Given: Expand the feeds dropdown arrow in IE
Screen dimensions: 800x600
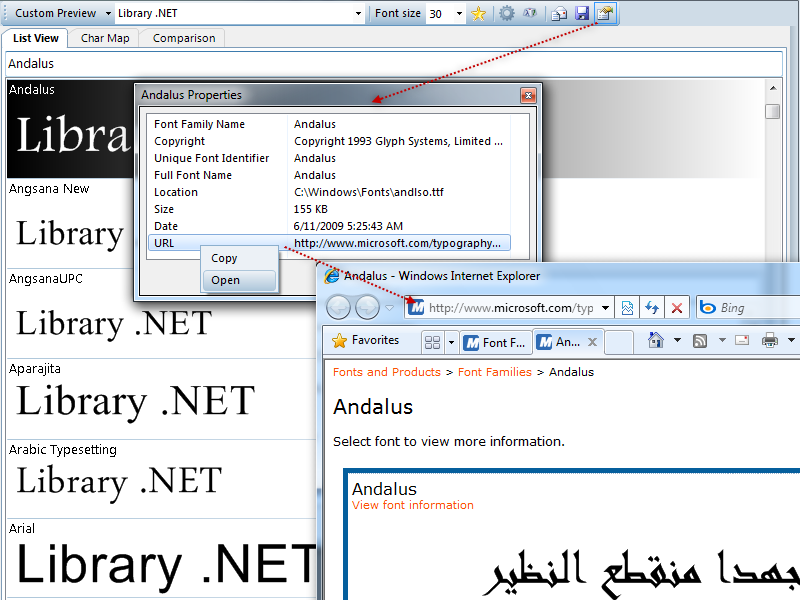Looking at the screenshot, I should (x=722, y=340).
